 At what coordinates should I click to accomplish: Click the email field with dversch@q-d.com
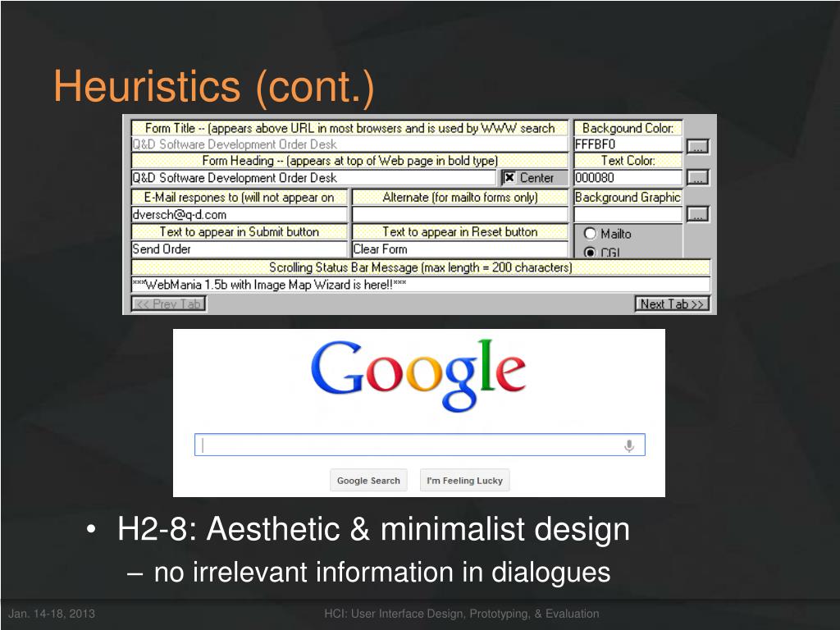(x=240, y=214)
